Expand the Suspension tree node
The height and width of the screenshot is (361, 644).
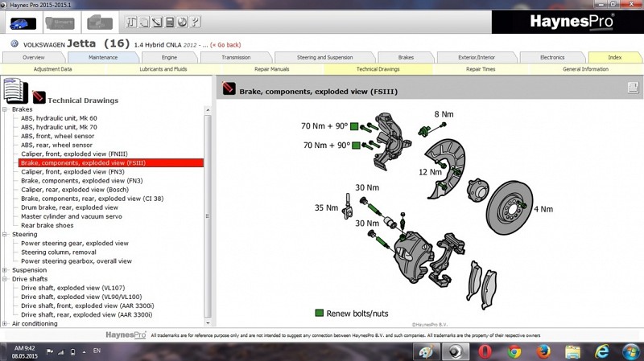point(5,270)
